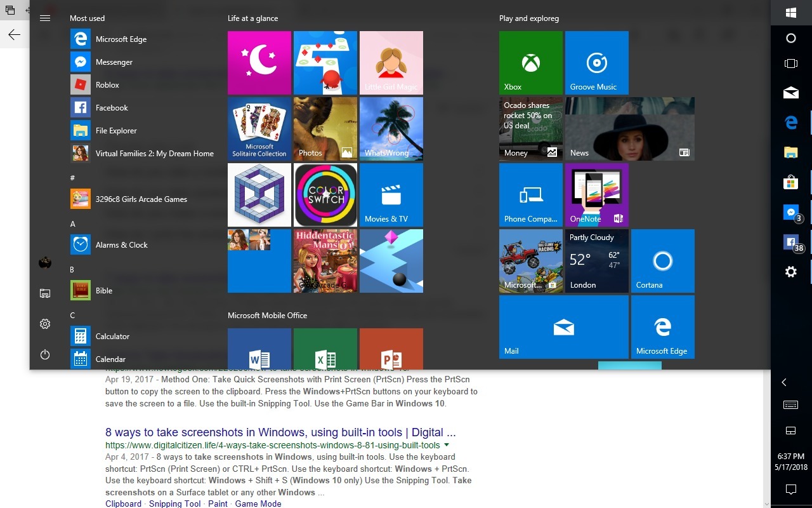Launch the Hiddentastic Mansion tile
This screenshot has height=508, width=812.
(325, 261)
